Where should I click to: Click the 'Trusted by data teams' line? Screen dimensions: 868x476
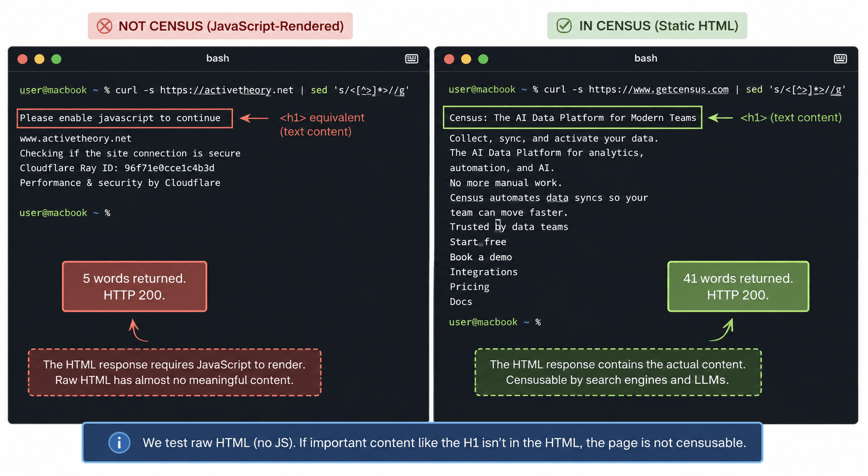[509, 227]
